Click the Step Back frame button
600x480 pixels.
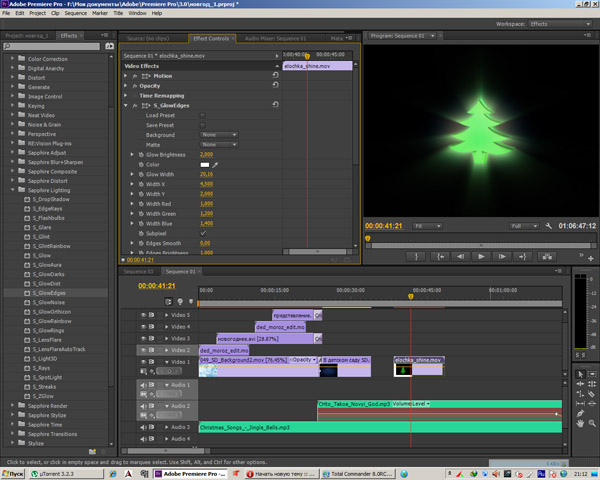click(x=461, y=256)
